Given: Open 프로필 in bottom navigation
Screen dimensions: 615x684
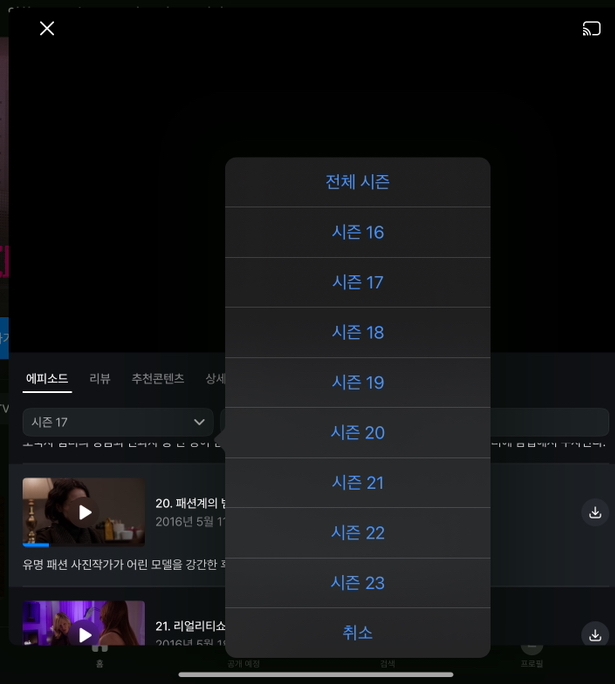Looking at the screenshot, I should (x=532, y=657).
